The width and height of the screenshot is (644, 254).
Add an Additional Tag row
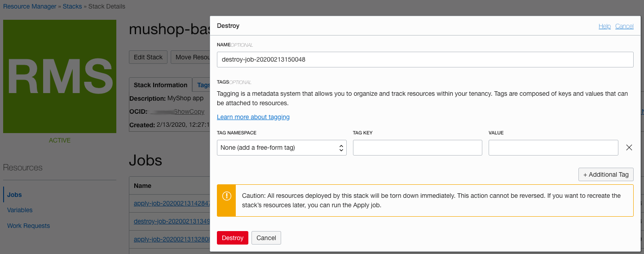[x=606, y=174]
